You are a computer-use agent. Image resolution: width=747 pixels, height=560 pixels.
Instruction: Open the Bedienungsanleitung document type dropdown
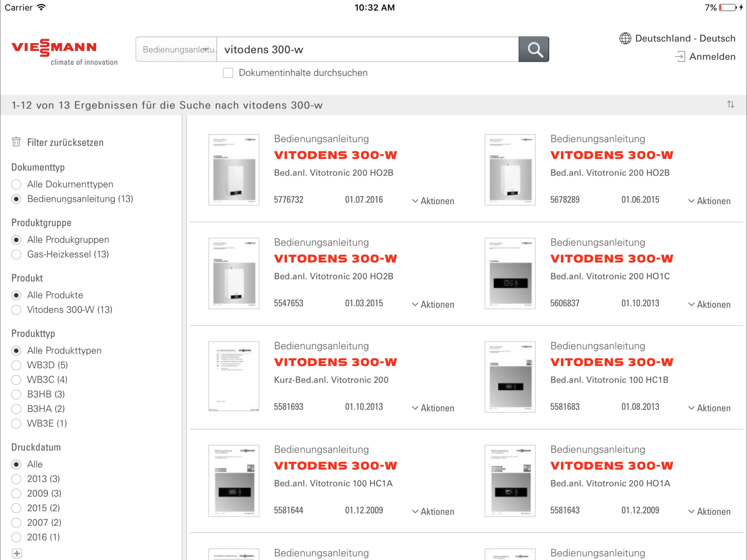point(176,49)
